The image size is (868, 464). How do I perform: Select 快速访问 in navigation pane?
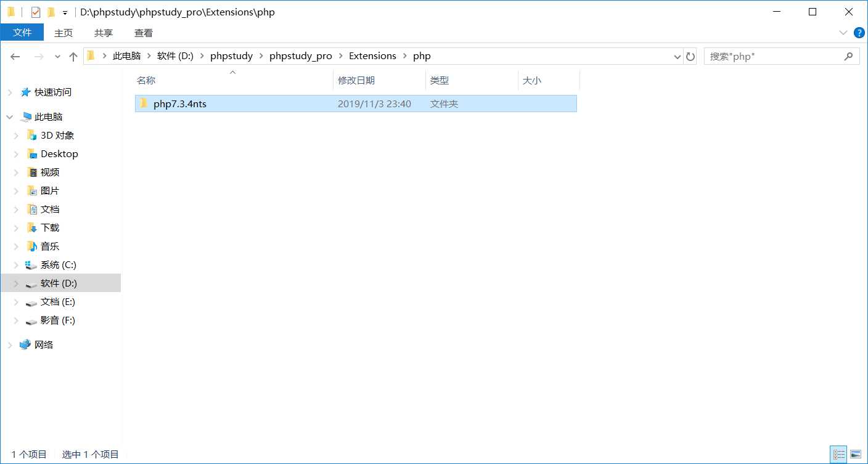click(x=53, y=92)
